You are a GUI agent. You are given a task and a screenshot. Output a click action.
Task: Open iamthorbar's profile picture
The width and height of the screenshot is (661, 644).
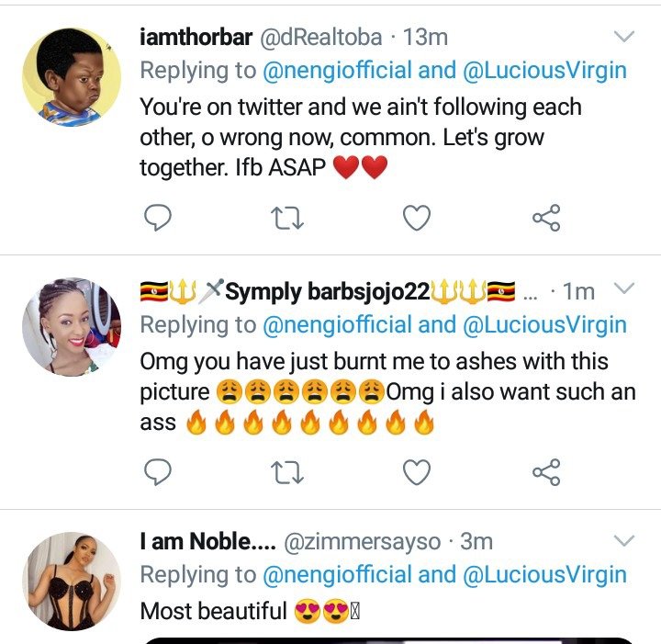coord(71,76)
